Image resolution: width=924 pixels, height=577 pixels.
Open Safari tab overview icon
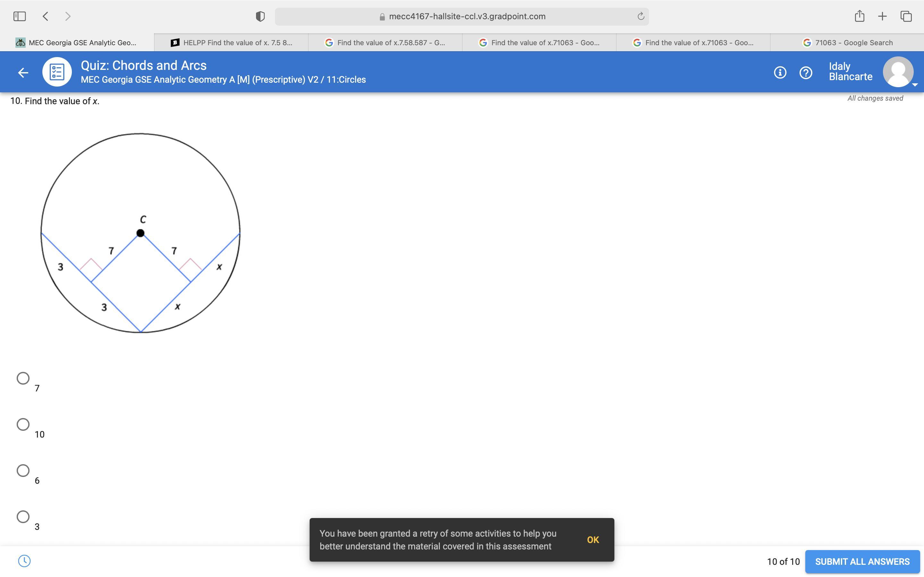906,16
